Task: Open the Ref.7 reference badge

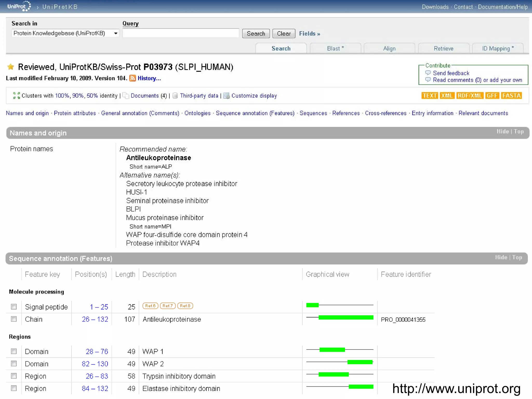Action: point(168,306)
